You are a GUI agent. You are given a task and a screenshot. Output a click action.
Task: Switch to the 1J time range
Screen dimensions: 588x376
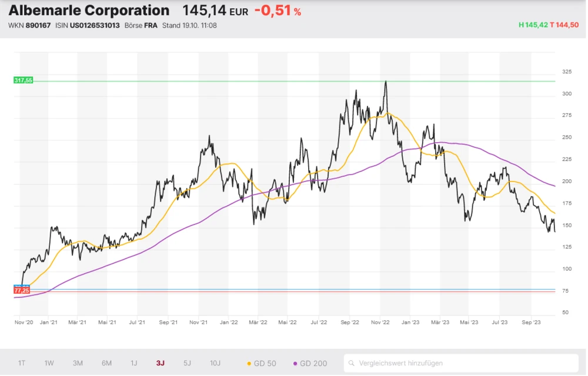pyautogui.click(x=133, y=363)
